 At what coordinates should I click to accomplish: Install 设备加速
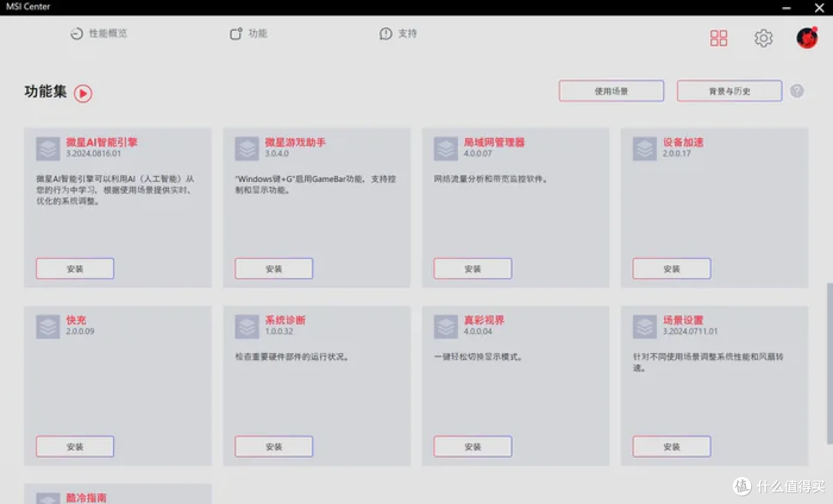coord(672,268)
